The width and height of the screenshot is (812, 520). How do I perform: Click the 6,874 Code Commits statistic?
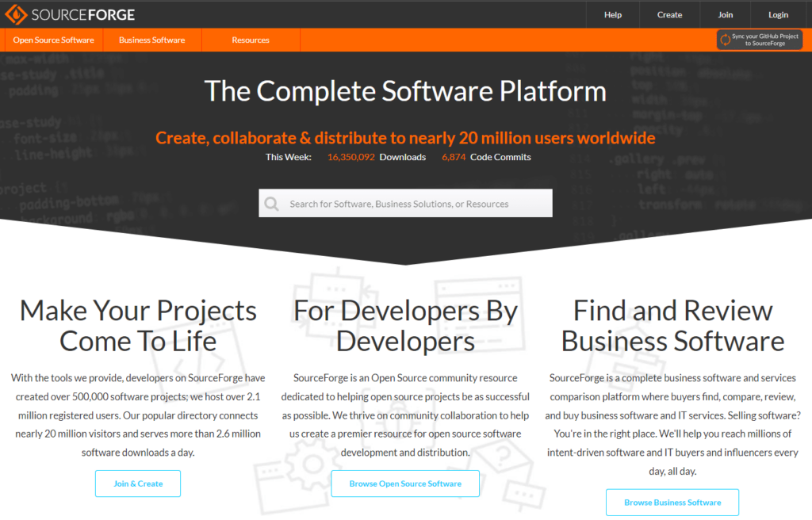(x=486, y=156)
